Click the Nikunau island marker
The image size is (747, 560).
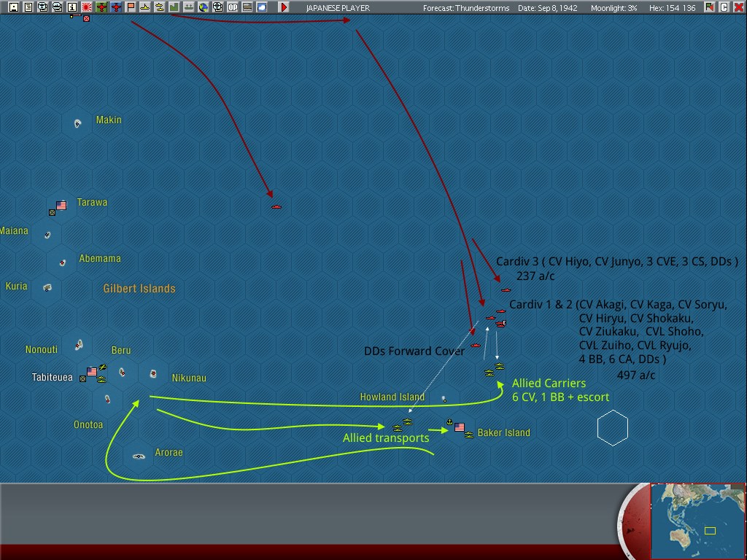click(x=153, y=374)
